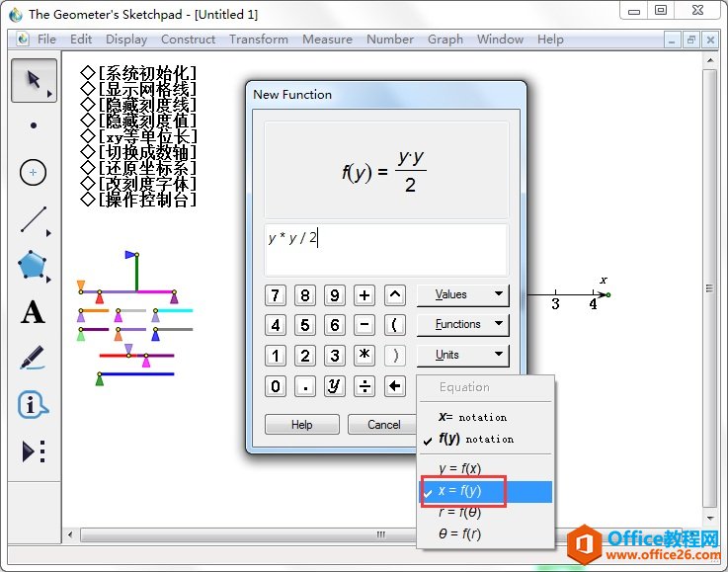Image resolution: width=728 pixels, height=572 pixels.
Task: Click the backspace arrow key
Action: (395, 386)
